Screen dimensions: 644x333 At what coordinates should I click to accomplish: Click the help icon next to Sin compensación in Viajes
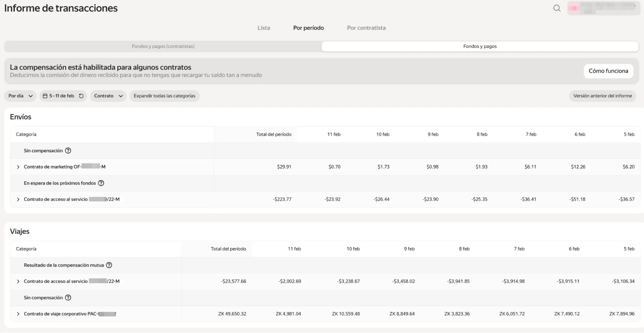tap(68, 298)
